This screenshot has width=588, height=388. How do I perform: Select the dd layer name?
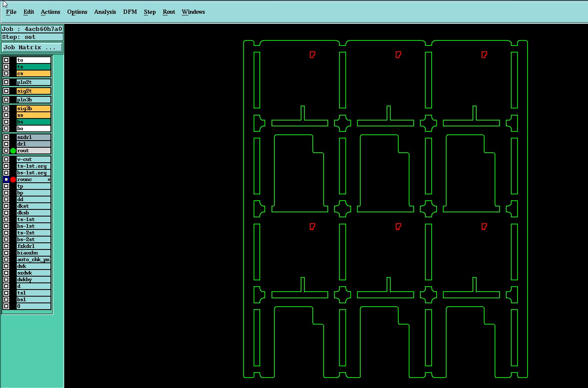point(33,199)
